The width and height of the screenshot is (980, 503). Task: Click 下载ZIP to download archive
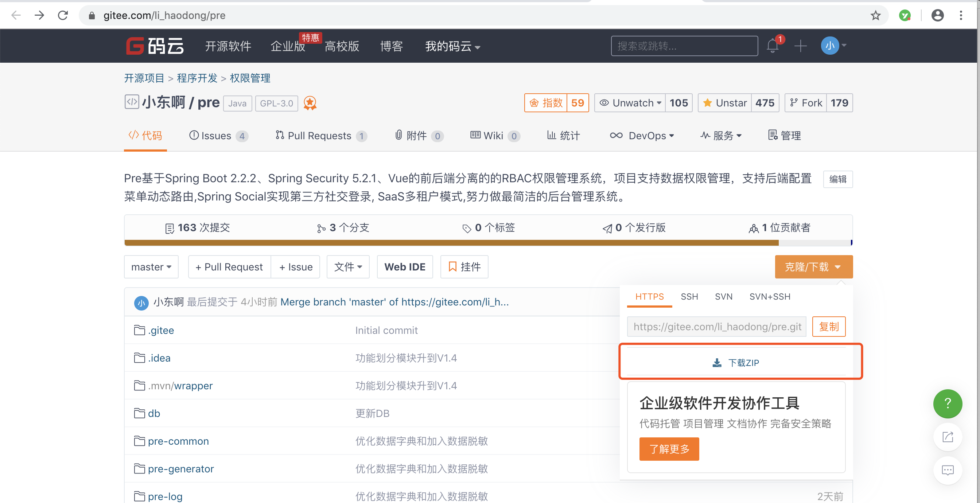coord(736,363)
